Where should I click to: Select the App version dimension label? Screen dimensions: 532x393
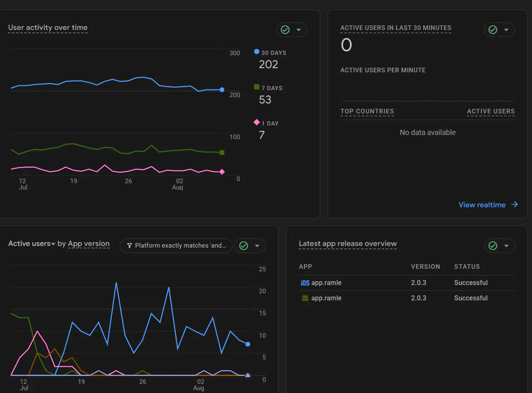tap(89, 244)
